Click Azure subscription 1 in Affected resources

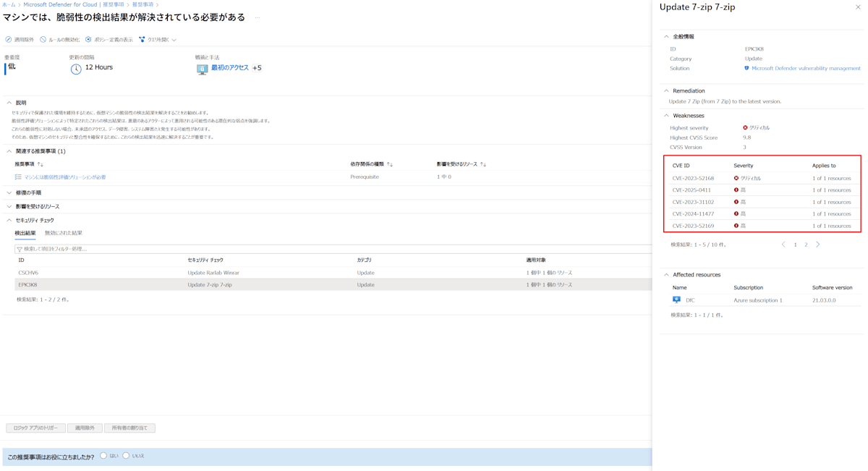[758, 300]
